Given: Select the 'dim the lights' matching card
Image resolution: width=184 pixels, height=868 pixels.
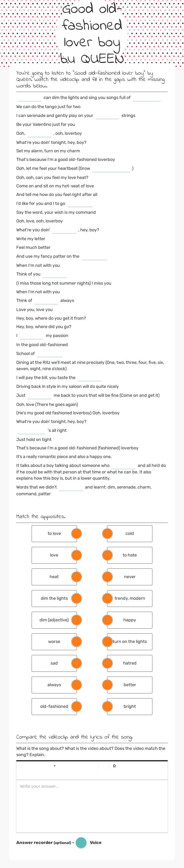Looking at the screenshot, I should 54,598.
